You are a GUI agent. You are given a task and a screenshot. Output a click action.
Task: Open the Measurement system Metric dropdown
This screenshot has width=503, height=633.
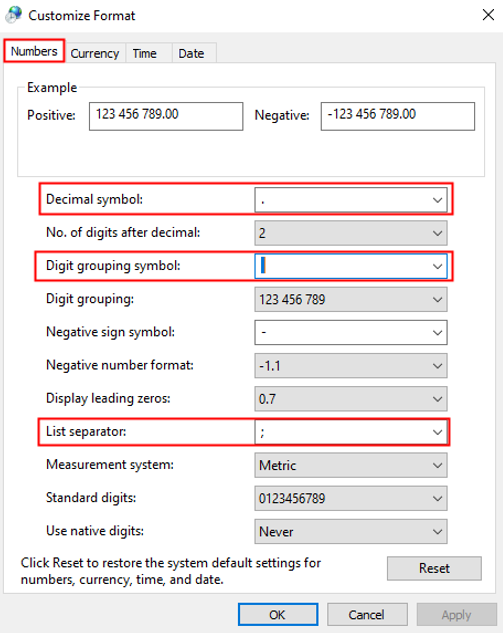point(351,465)
